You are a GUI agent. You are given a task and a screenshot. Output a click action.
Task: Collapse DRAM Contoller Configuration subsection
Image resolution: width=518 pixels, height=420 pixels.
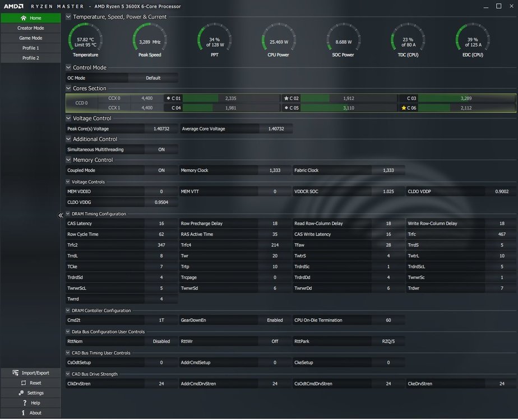coord(68,311)
